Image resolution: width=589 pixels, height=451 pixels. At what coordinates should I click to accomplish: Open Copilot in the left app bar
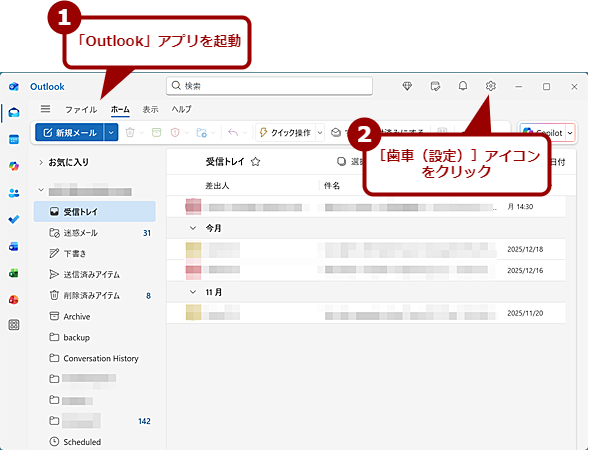click(x=14, y=166)
